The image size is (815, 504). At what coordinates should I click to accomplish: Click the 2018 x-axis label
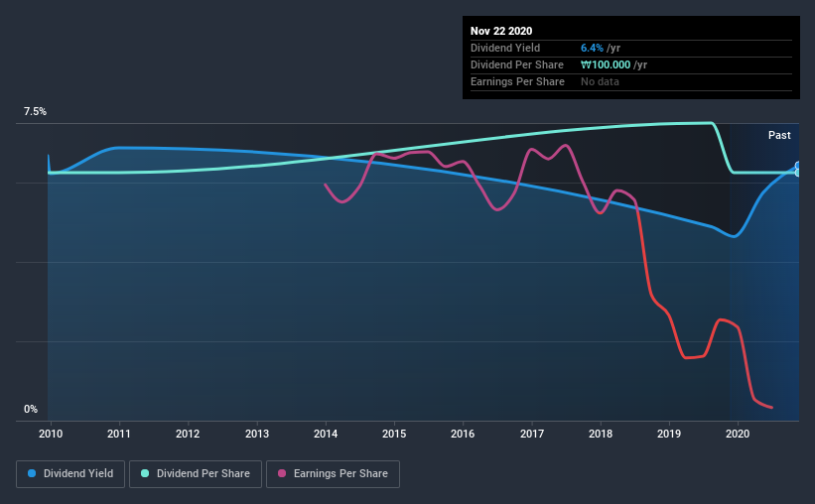[x=601, y=434]
